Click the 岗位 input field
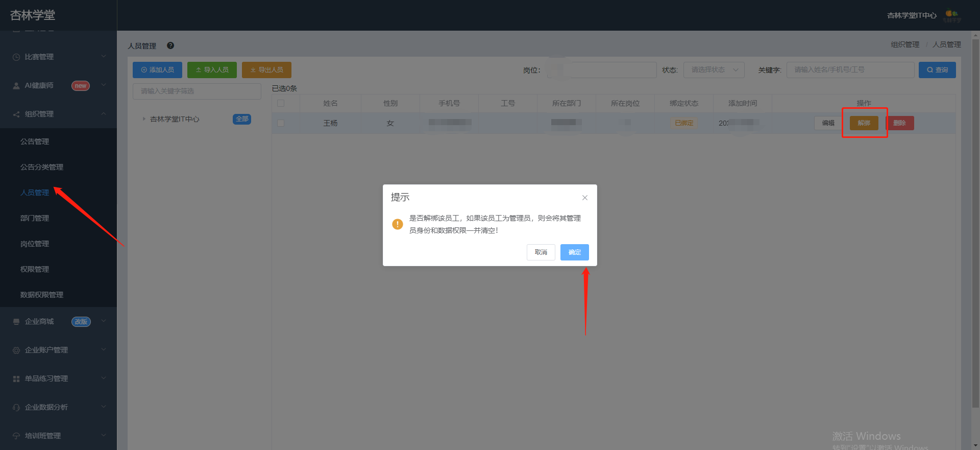Viewport: 980px width, 450px height. [x=602, y=70]
